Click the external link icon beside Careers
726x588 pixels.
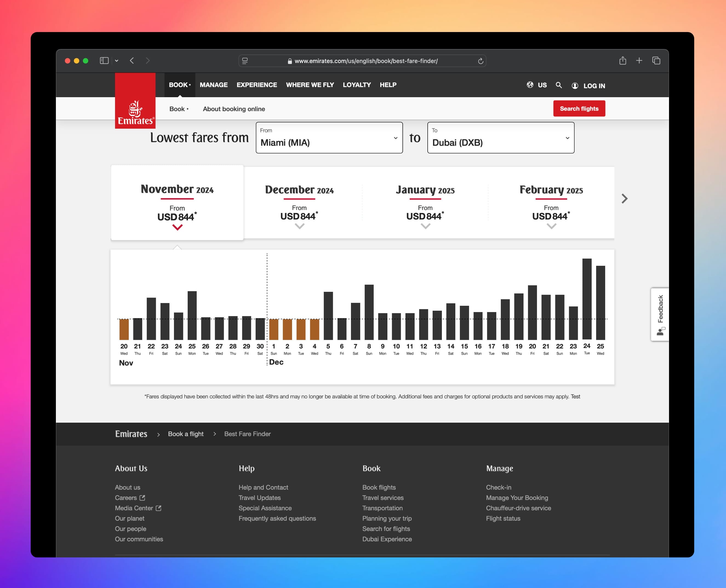point(142,498)
